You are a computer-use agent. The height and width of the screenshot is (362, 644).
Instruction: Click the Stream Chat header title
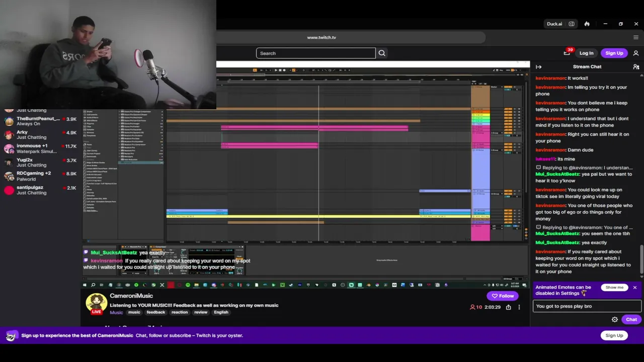(x=587, y=67)
